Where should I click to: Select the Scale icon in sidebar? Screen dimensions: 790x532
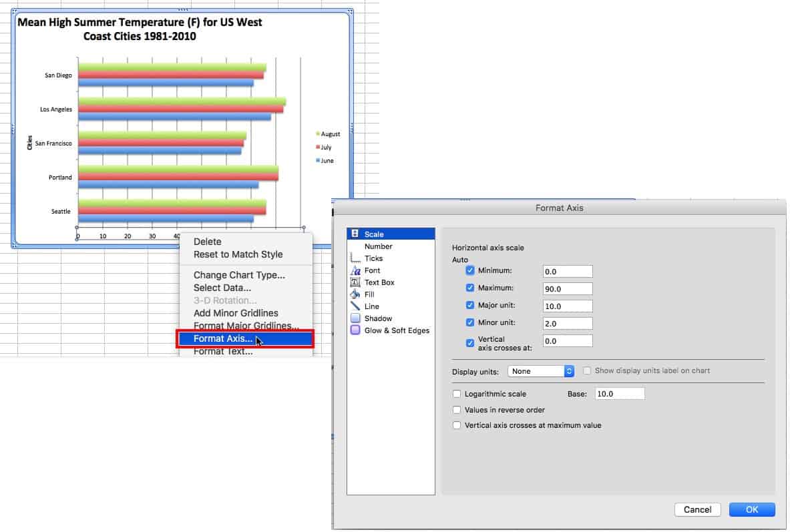[355, 234]
